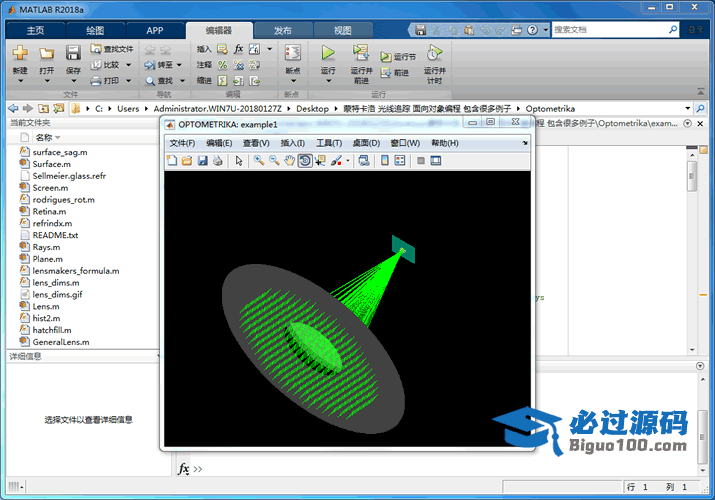Image resolution: width=715 pixels, height=500 pixels.
Task: Click the Advance (前进) button
Action: tap(395, 72)
